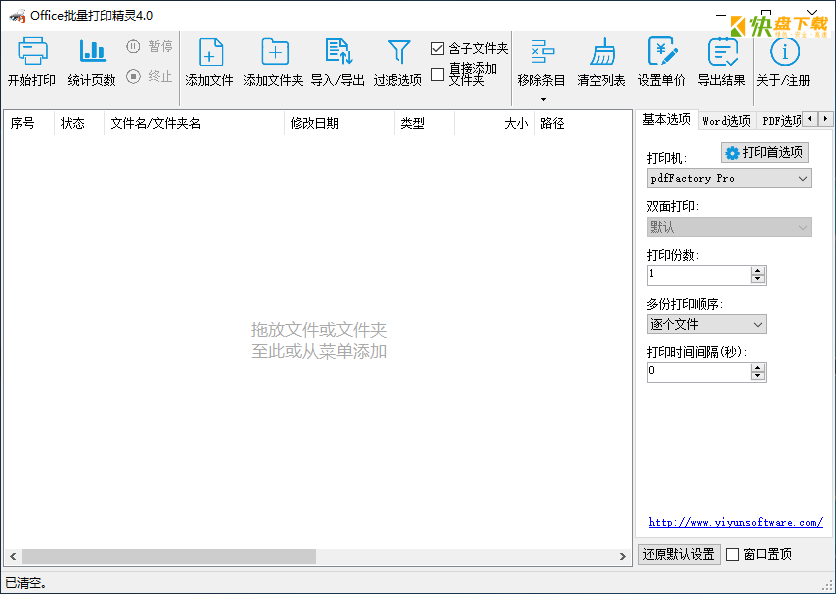Click the 打印时间间隔 input field
Screen dimensions: 836x594
[x=699, y=372]
